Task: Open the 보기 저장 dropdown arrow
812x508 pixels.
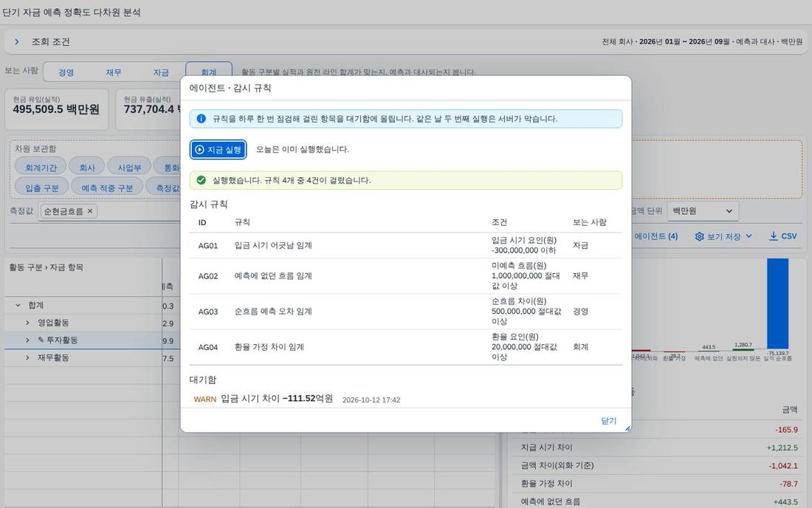Action: (749, 236)
